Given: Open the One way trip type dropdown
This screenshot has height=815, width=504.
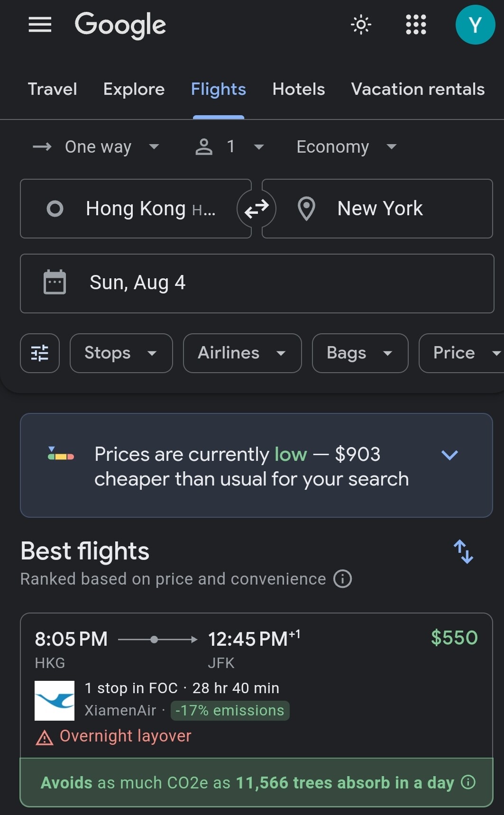Looking at the screenshot, I should pyautogui.click(x=97, y=147).
